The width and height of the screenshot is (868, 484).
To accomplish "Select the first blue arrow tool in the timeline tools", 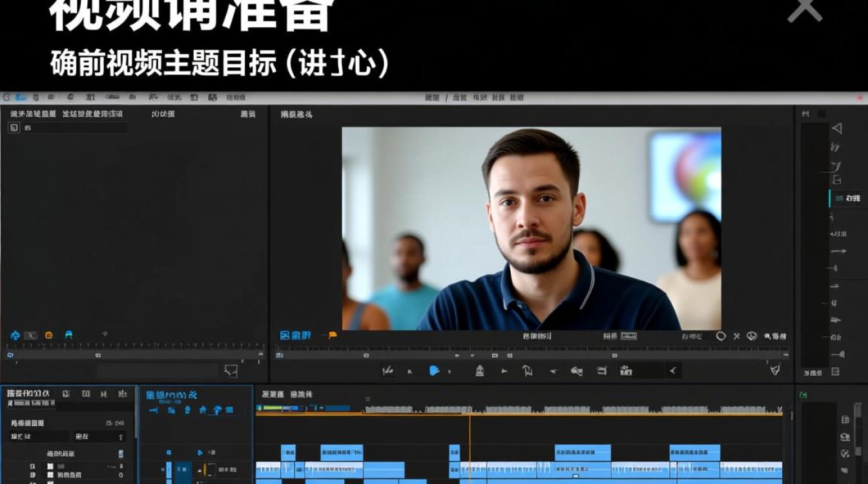I will tap(154, 410).
